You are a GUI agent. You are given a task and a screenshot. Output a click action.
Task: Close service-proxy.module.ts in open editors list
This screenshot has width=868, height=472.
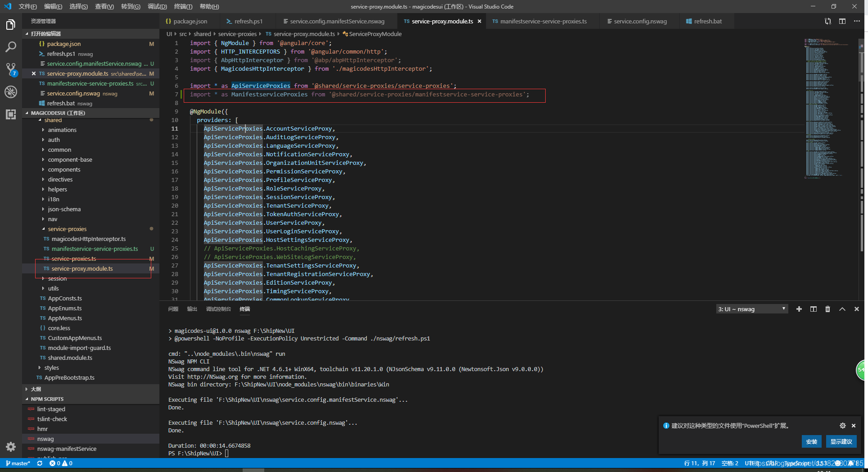point(34,73)
